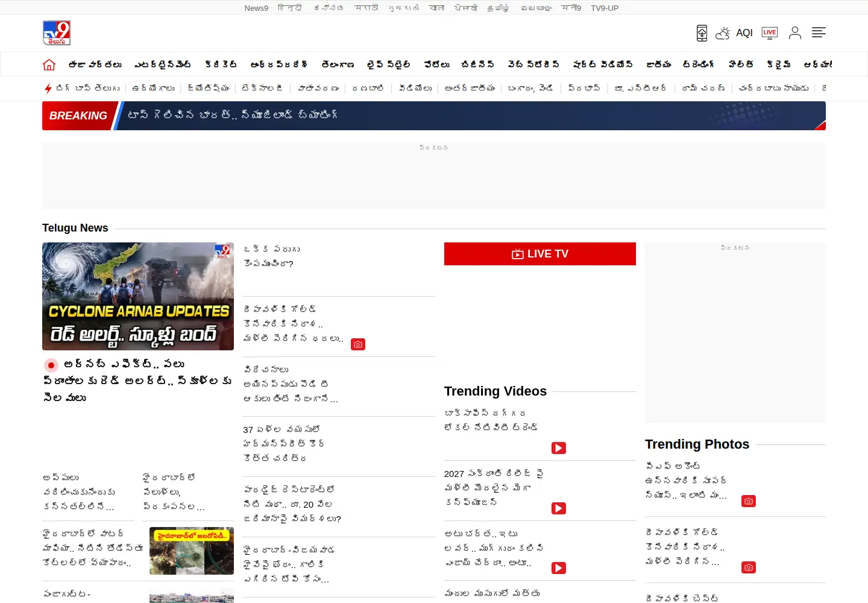Click the camera icon on Diwali gold story
The width and height of the screenshot is (868, 603).
click(358, 344)
